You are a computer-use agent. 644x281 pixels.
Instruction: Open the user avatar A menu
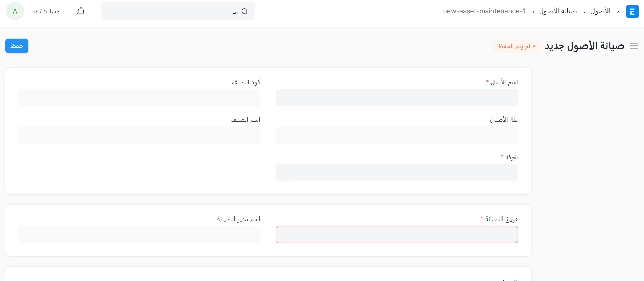tap(15, 11)
